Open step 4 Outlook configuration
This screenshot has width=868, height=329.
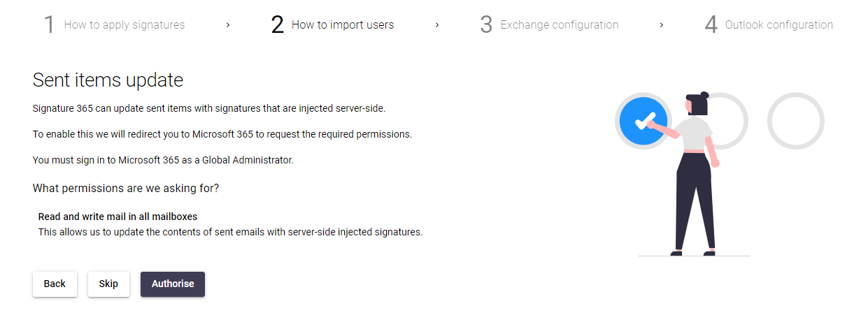(769, 25)
